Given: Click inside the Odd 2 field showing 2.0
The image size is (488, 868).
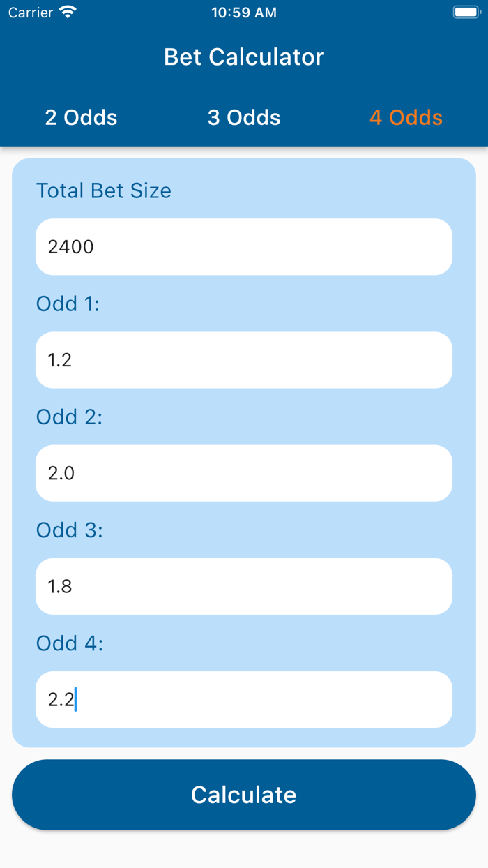Looking at the screenshot, I should [243, 473].
